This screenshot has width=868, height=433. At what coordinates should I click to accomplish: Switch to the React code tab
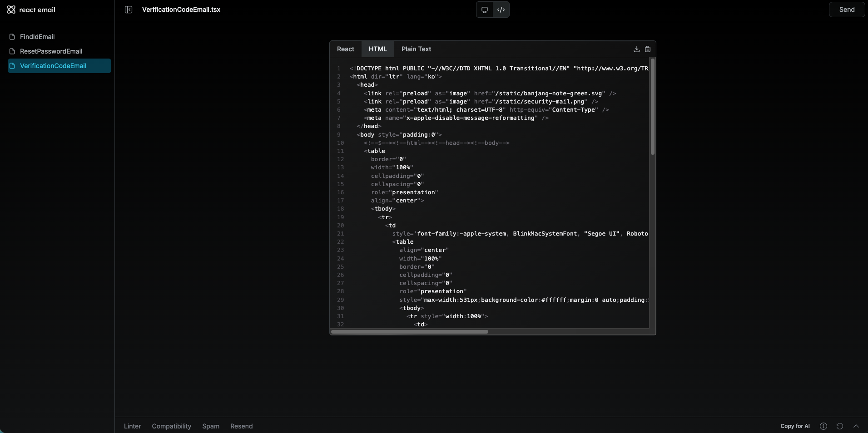346,49
